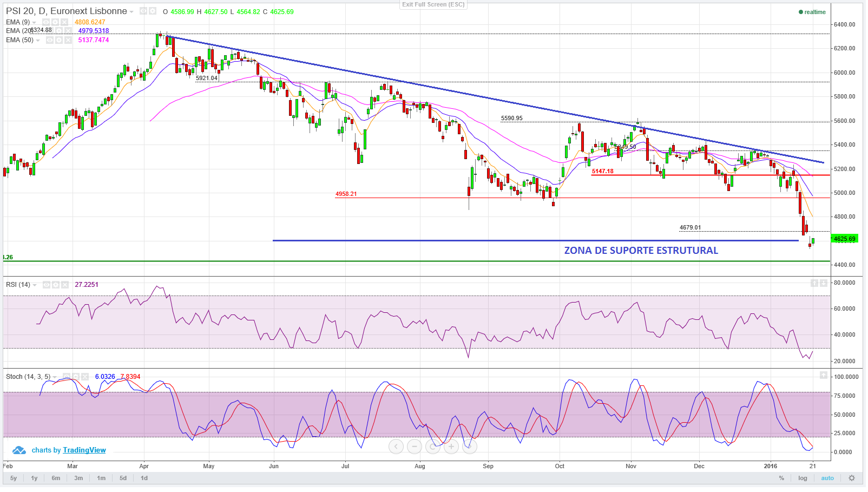Open chart properties gear in bottom bar

click(x=852, y=478)
